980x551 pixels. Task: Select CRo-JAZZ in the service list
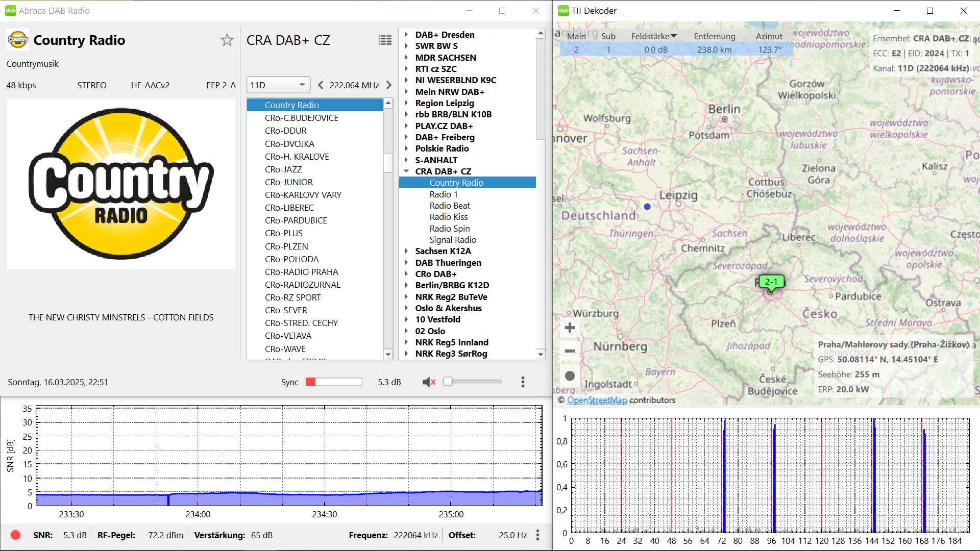point(283,169)
